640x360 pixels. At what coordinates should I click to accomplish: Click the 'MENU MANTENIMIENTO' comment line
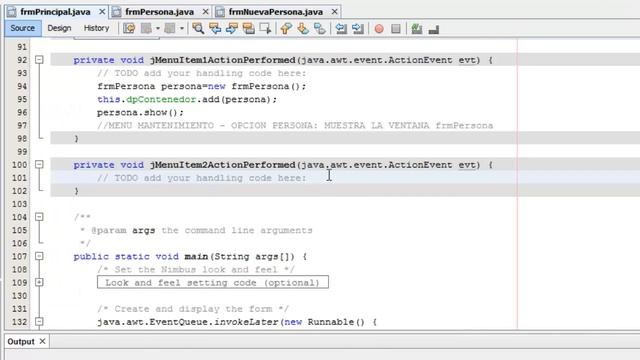click(295, 125)
